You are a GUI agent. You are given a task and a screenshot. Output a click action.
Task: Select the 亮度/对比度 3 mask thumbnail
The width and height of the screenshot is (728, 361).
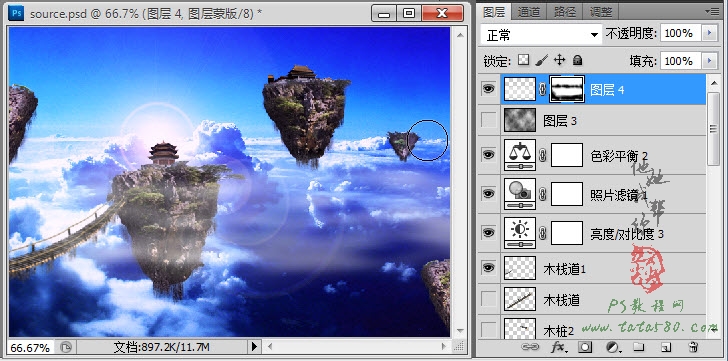[x=567, y=233]
